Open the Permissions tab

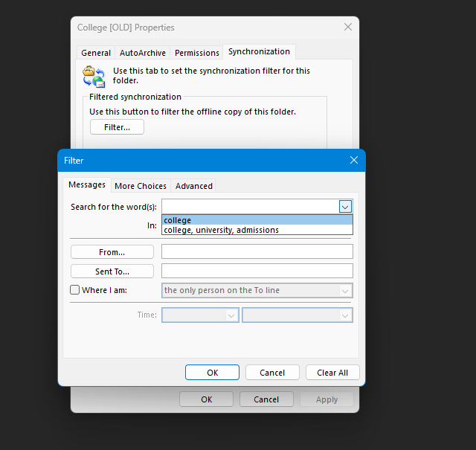[196, 53]
